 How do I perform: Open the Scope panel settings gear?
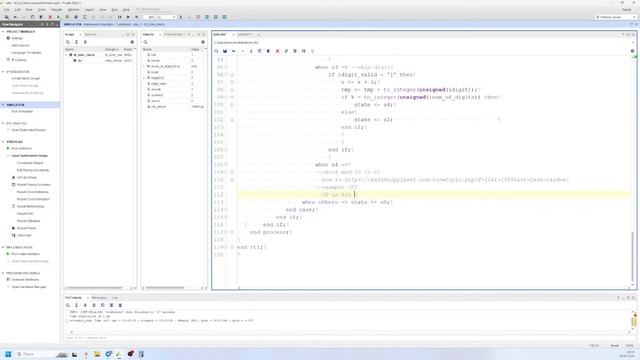click(132, 42)
